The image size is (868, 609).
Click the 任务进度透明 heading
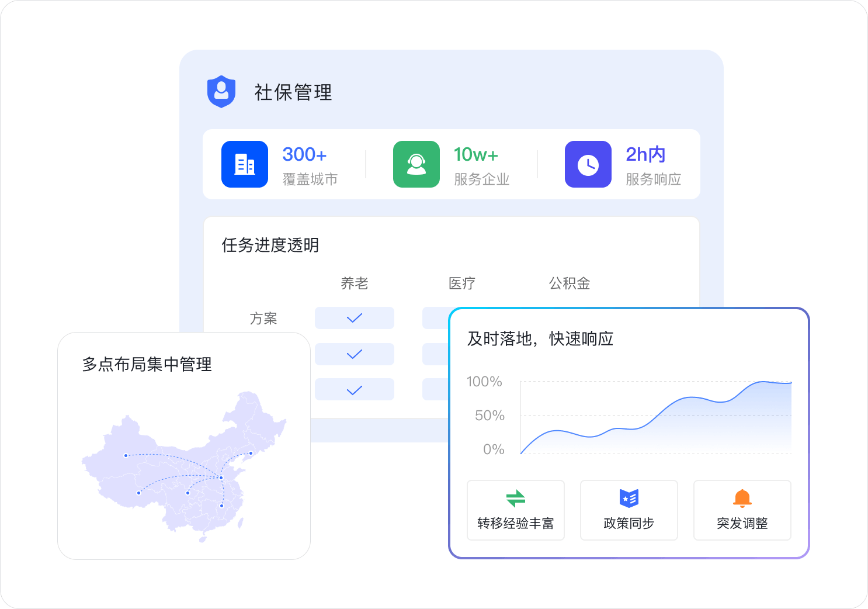[x=270, y=245]
